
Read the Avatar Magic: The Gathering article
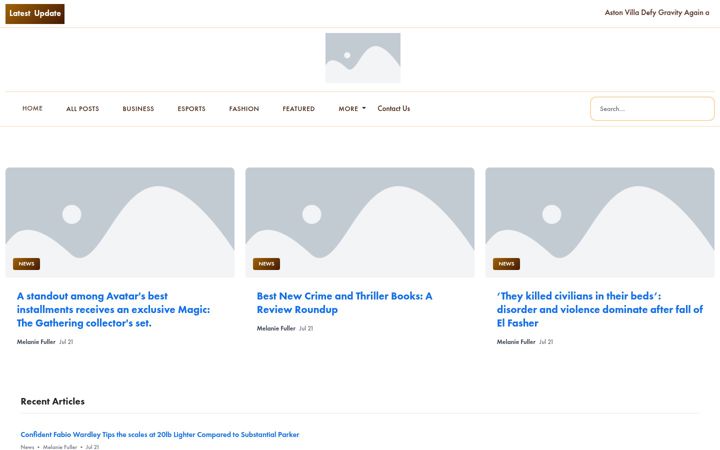(113, 309)
